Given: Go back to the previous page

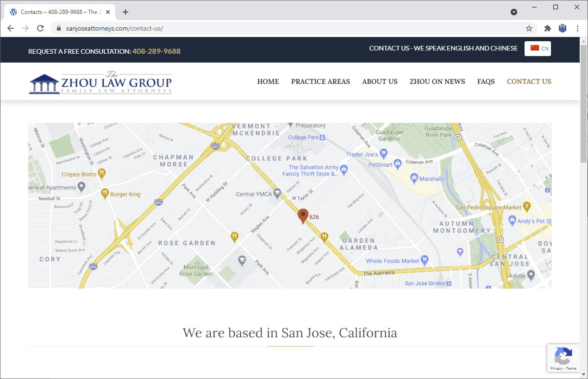Looking at the screenshot, I should [11, 28].
